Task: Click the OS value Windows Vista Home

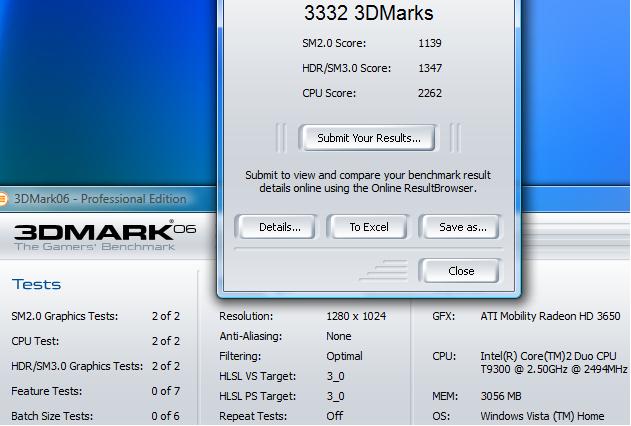Action: coord(542,416)
